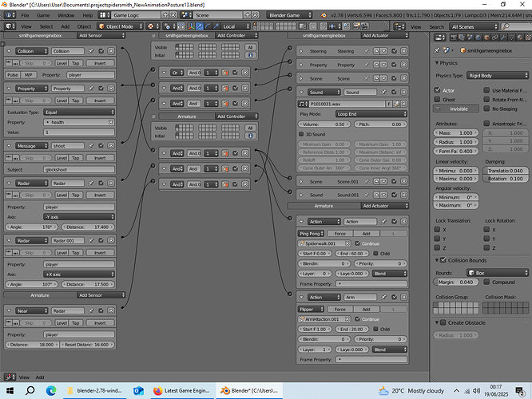Pin the Collision sensor
The height and width of the screenshot is (399, 532).
pos(91,51)
